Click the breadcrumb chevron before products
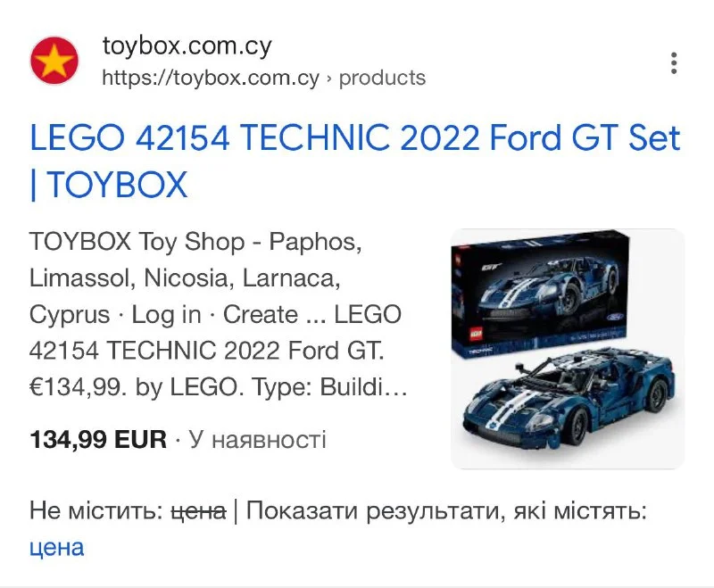This screenshot has width=714, height=588. pyautogui.click(x=328, y=79)
